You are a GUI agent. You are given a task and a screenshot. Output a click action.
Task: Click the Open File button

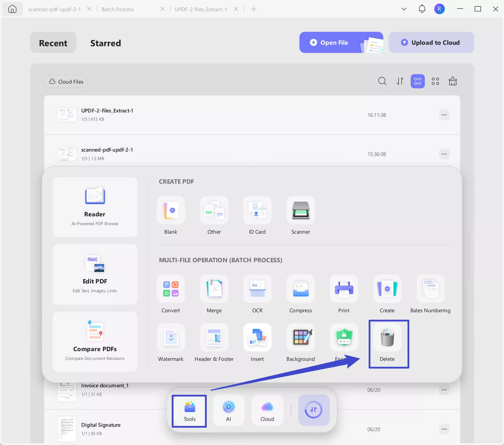tap(341, 42)
